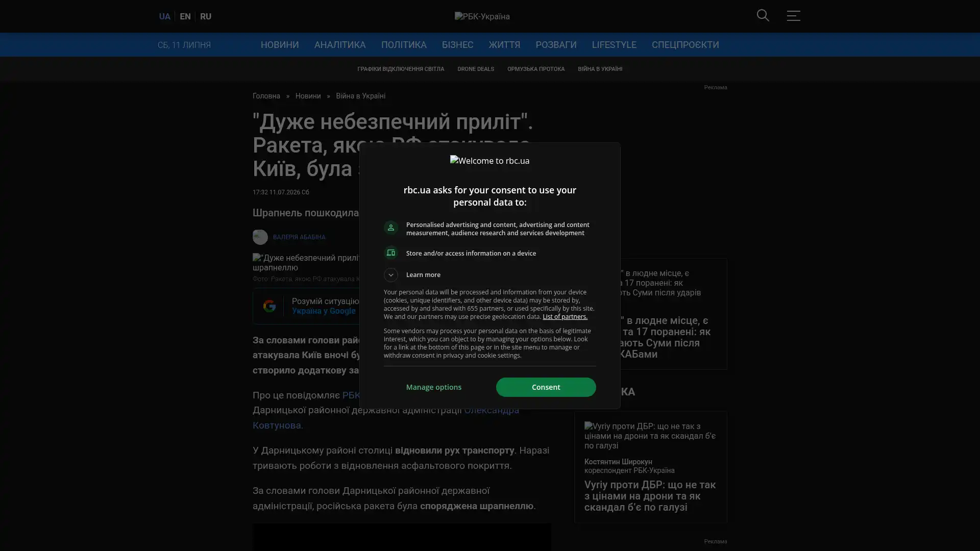Open the АНАЛІТИКА menu item

[x=340, y=45]
